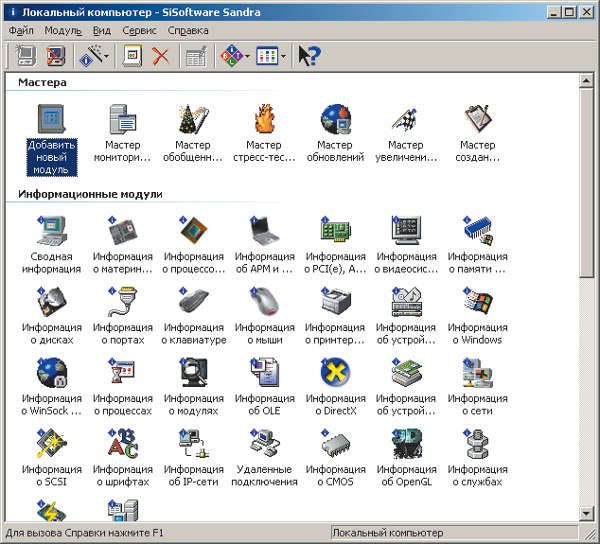Viewport: 600px width, 544px height.
Task: Open Удаленные подключения module
Action: pyautogui.click(x=264, y=458)
